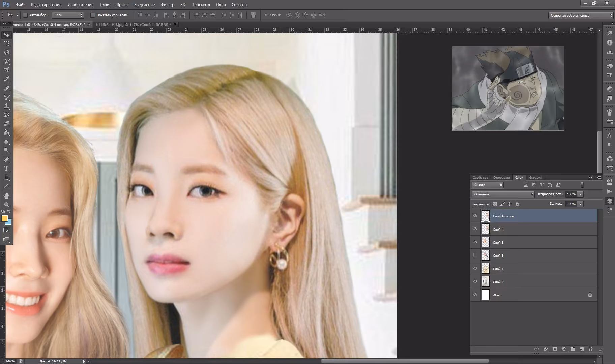Switch to the Свойства tab
615x364 pixels.
coord(480,177)
